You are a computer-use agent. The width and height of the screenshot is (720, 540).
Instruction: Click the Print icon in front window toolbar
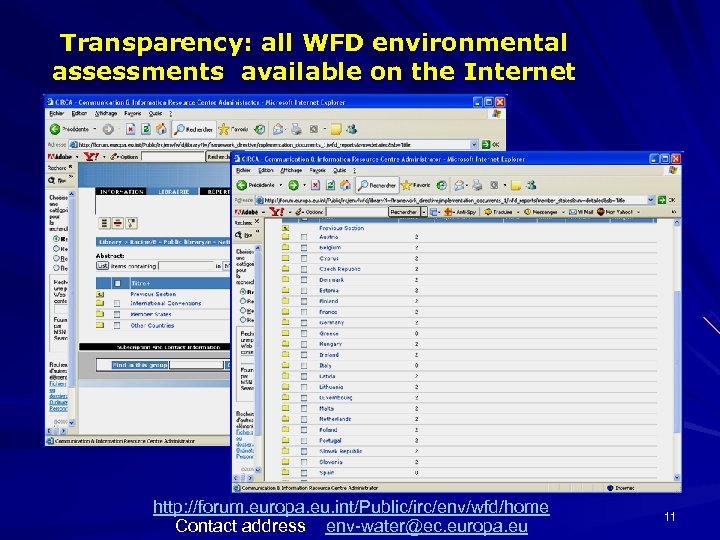478,185
